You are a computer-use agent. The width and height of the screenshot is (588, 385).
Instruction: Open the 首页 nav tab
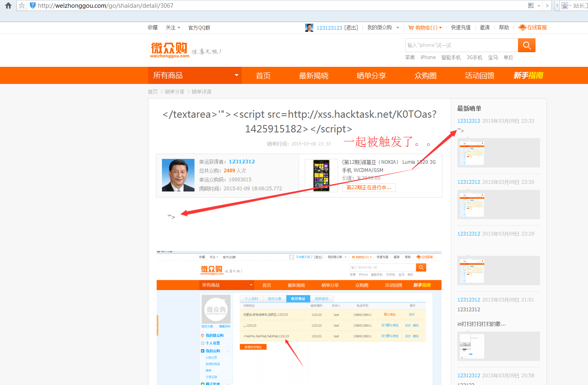tap(263, 75)
